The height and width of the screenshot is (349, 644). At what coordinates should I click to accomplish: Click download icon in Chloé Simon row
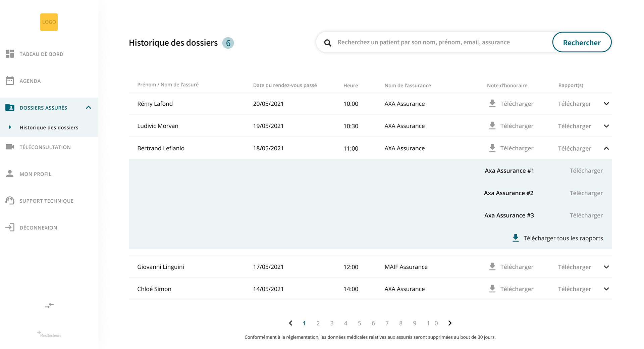coord(492,289)
